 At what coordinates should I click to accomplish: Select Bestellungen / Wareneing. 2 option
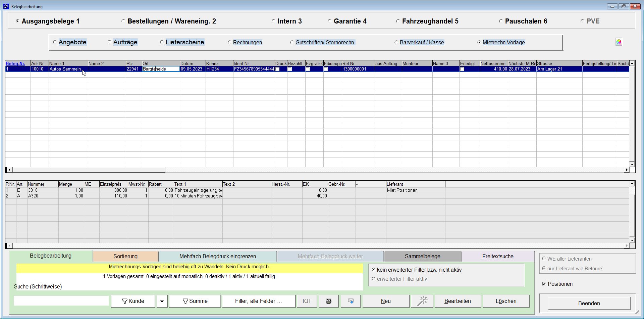169,21
